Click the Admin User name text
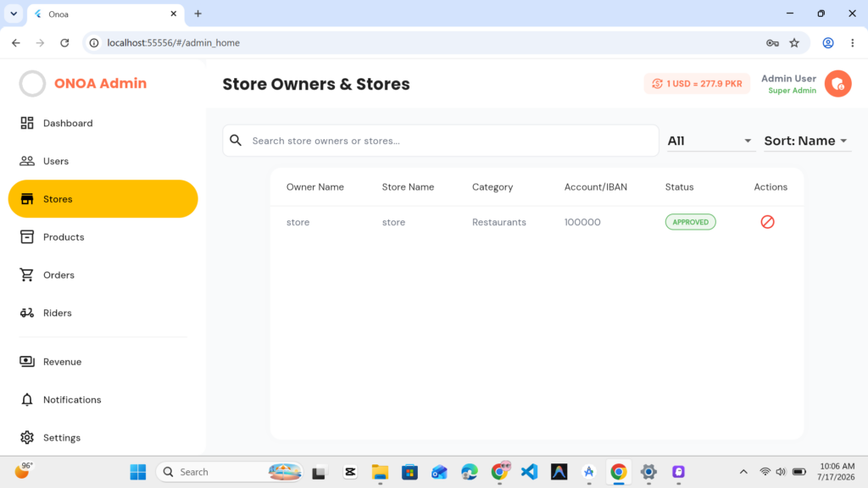 click(788, 79)
